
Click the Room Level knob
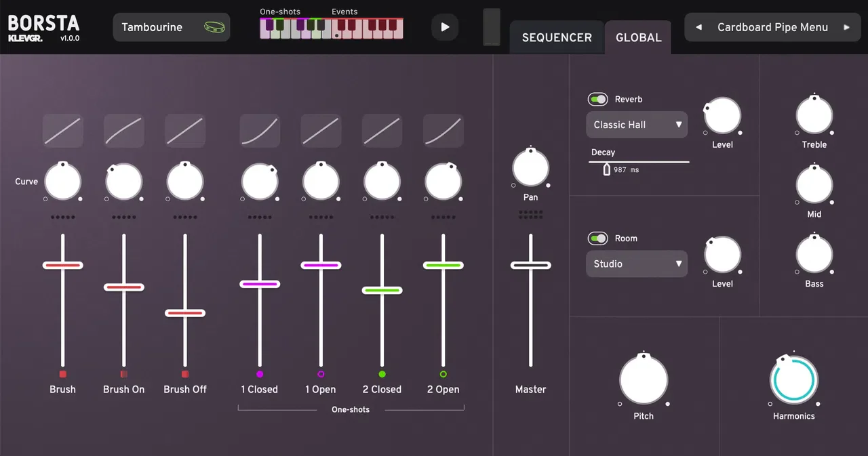coord(723,255)
